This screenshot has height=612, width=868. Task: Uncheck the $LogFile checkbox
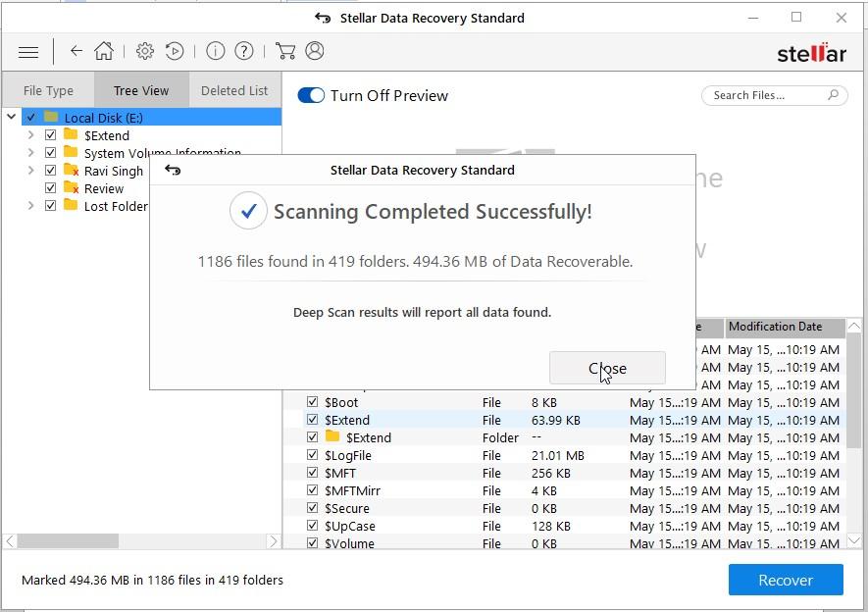312,455
